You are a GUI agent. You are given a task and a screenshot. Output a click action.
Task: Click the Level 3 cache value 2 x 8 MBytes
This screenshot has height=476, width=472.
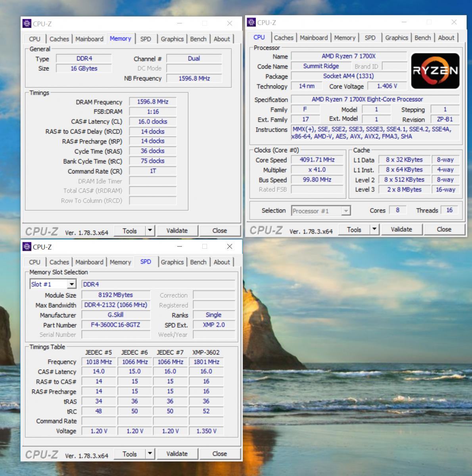[404, 190]
